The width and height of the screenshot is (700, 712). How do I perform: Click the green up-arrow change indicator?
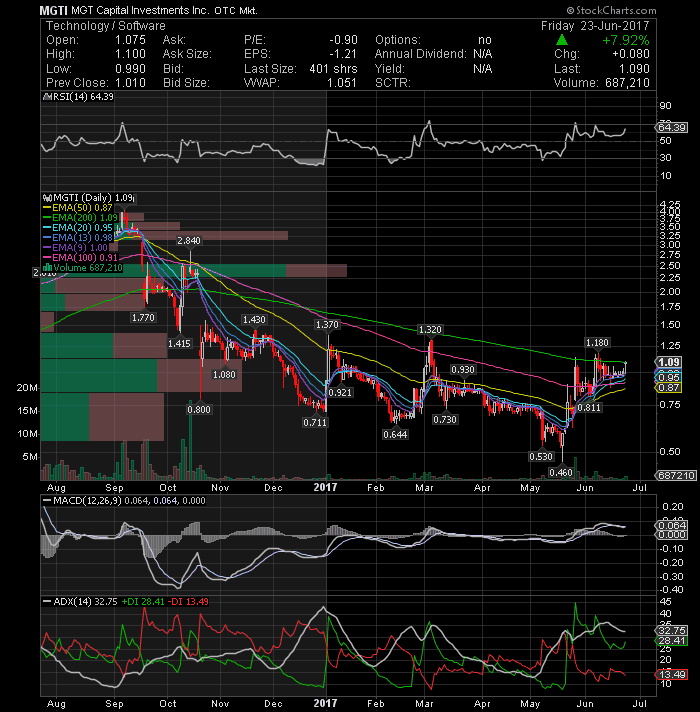pyautogui.click(x=562, y=40)
